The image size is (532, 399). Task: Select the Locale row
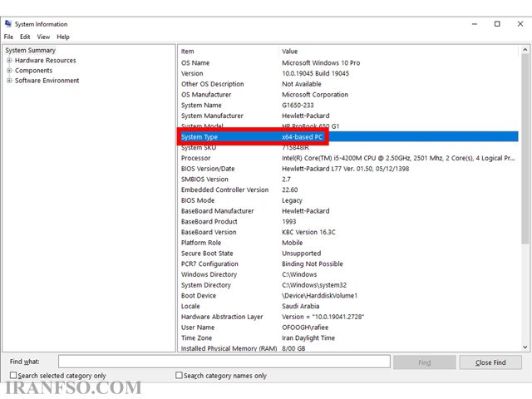click(x=348, y=307)
